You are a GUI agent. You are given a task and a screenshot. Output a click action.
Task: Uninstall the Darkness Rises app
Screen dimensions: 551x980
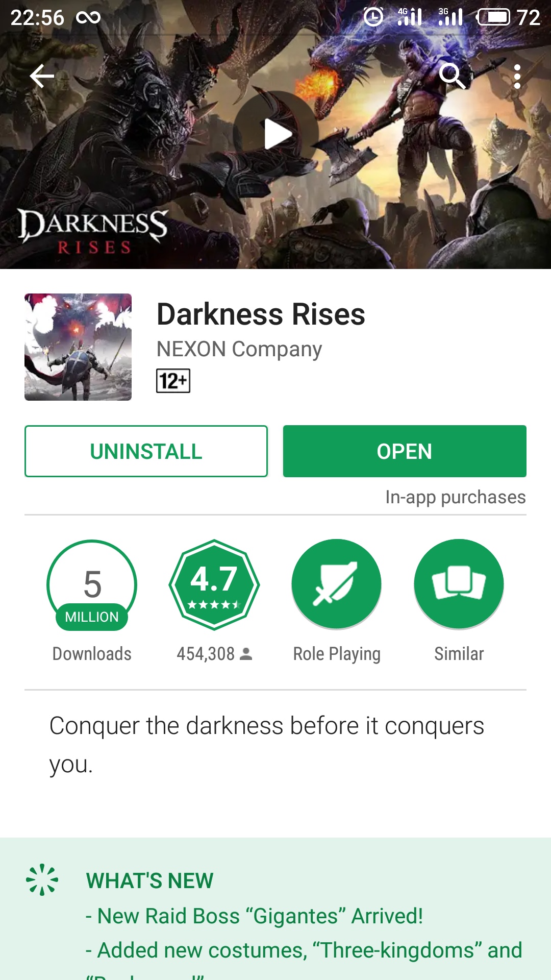pos(146,451)
